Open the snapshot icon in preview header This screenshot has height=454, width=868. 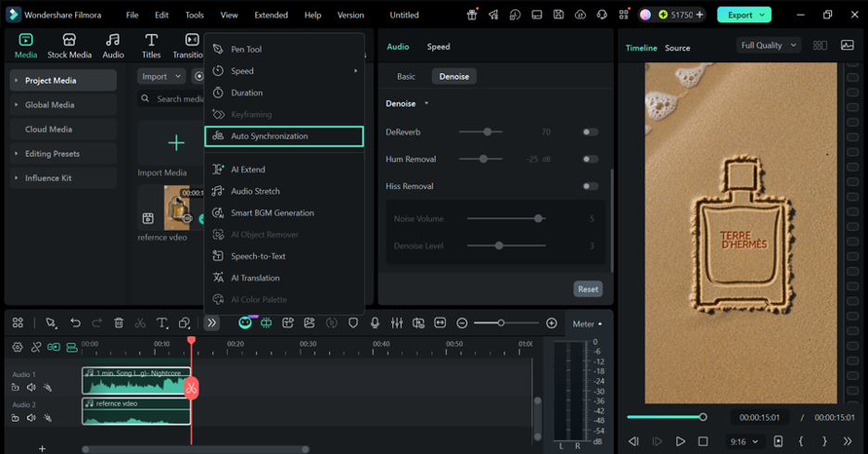pyautogui.click(x=847, y=45)
